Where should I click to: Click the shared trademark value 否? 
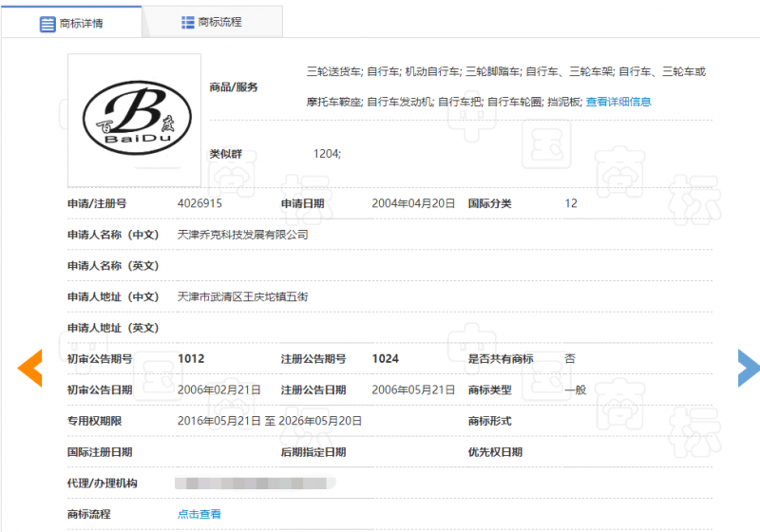[570, 358]
